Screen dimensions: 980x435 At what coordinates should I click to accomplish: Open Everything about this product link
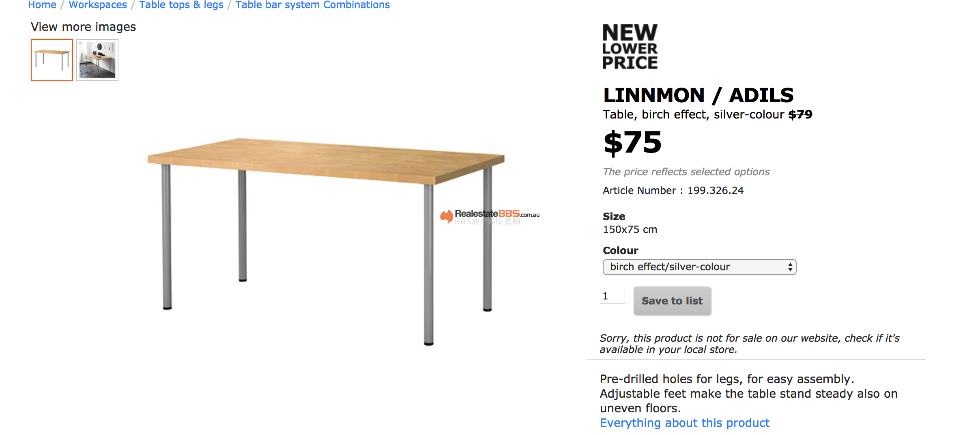tap(684, 423)
